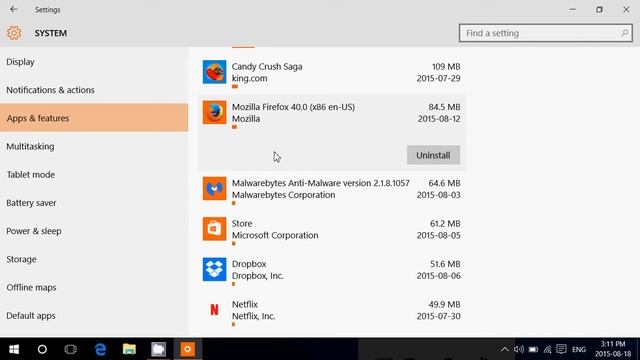Screen dimensions: 640x360
Task: Click the magnifier icon in search box
Action: (x=624, y=33)
